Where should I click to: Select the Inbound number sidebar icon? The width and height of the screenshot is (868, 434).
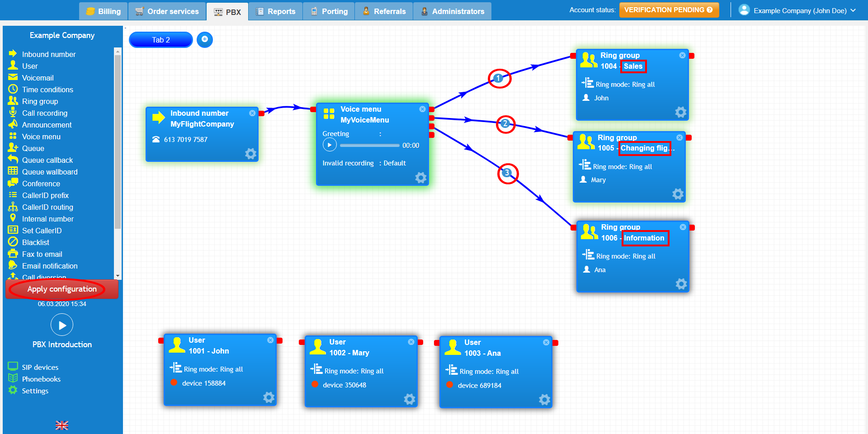pos(13,54)
